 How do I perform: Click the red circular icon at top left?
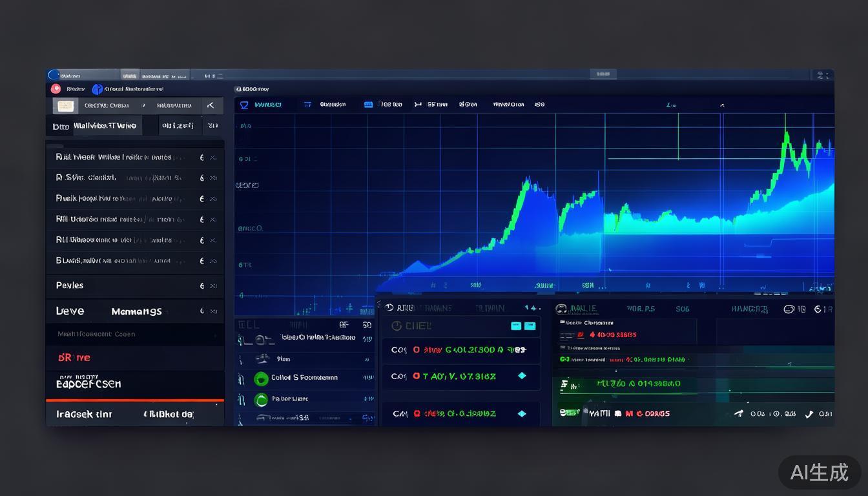coord(56,89)
